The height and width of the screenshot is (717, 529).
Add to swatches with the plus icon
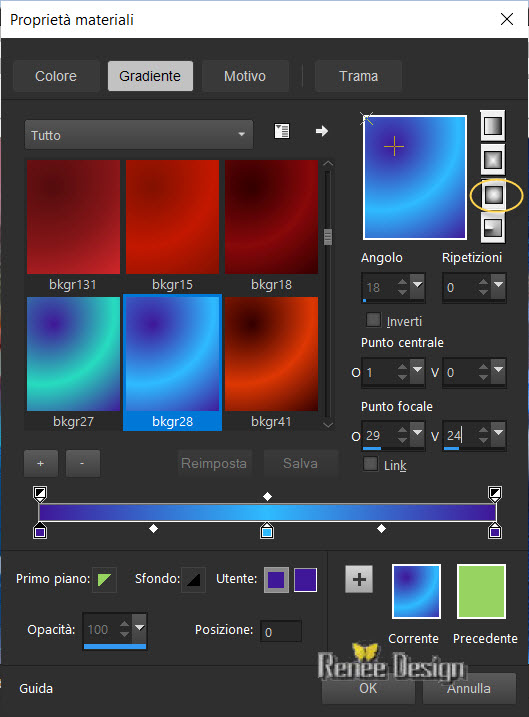[359, 579]
